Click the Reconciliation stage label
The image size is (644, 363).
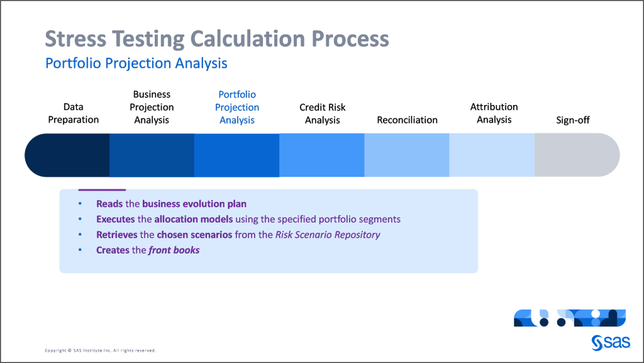pos(407,120)
